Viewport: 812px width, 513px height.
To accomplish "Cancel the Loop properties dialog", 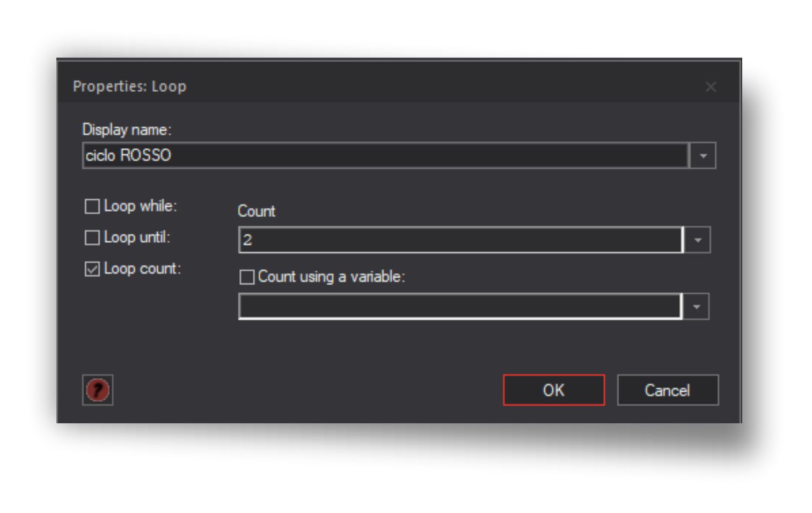I will (668, 390).
